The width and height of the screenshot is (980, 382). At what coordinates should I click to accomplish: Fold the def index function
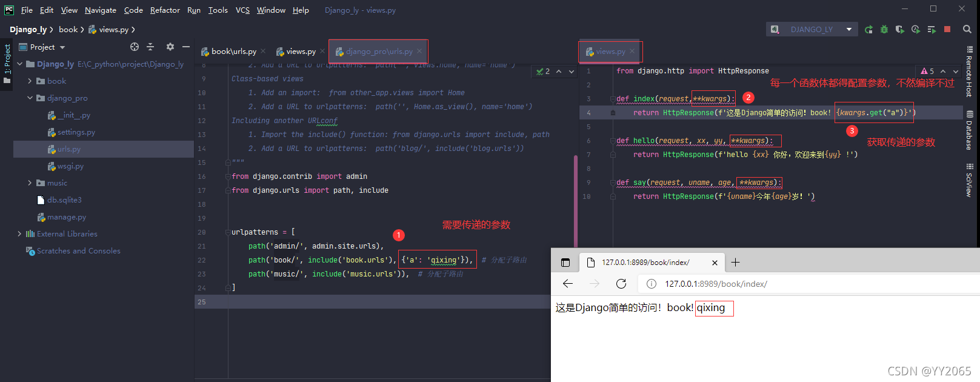tap(613, 99)
